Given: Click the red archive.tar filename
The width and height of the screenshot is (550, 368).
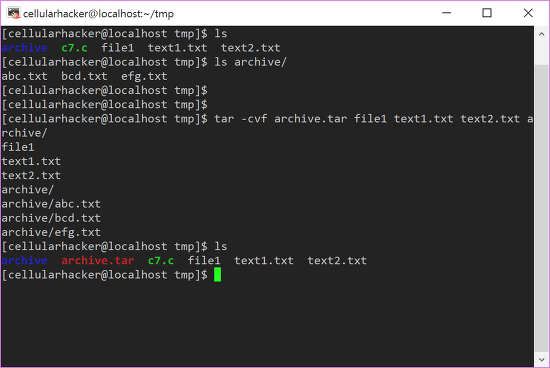Looking at the screenshot, I should click(x=98, y=261).
